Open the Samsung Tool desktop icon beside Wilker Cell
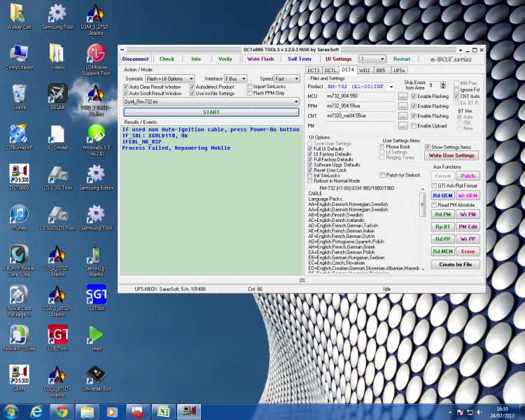This screenshot has height=420, width=525. (x=57, y=17)
